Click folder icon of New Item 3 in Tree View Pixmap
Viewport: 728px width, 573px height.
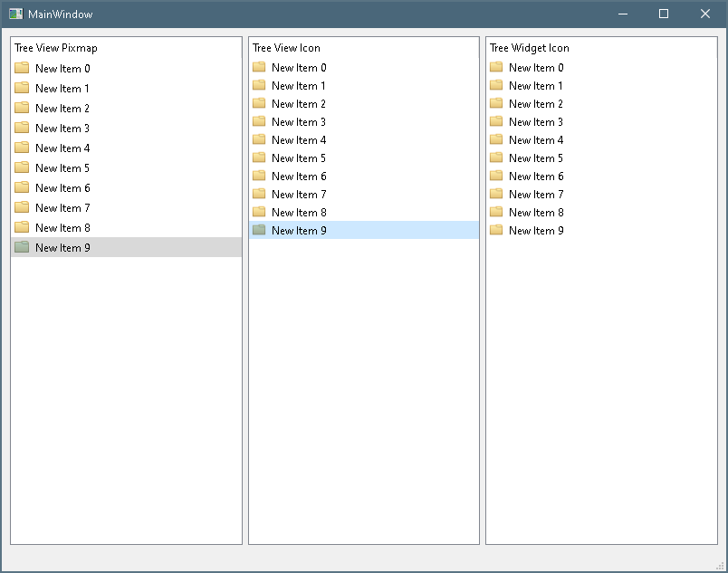(22, 128)
